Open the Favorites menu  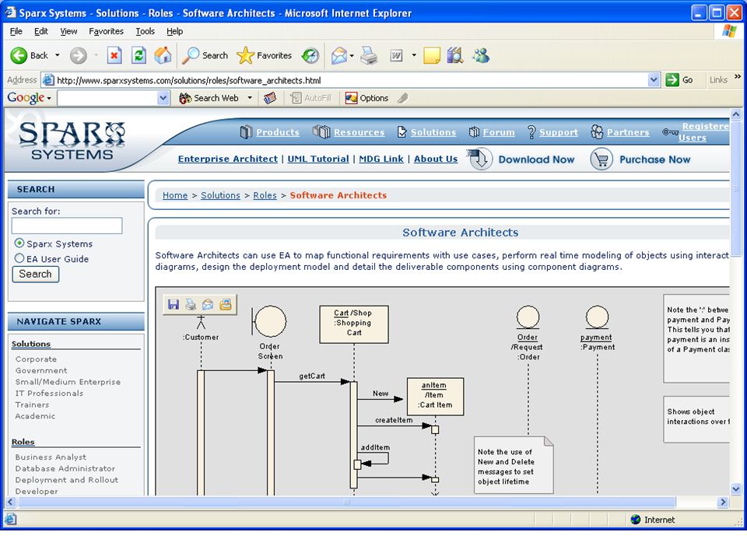point(106,31)
